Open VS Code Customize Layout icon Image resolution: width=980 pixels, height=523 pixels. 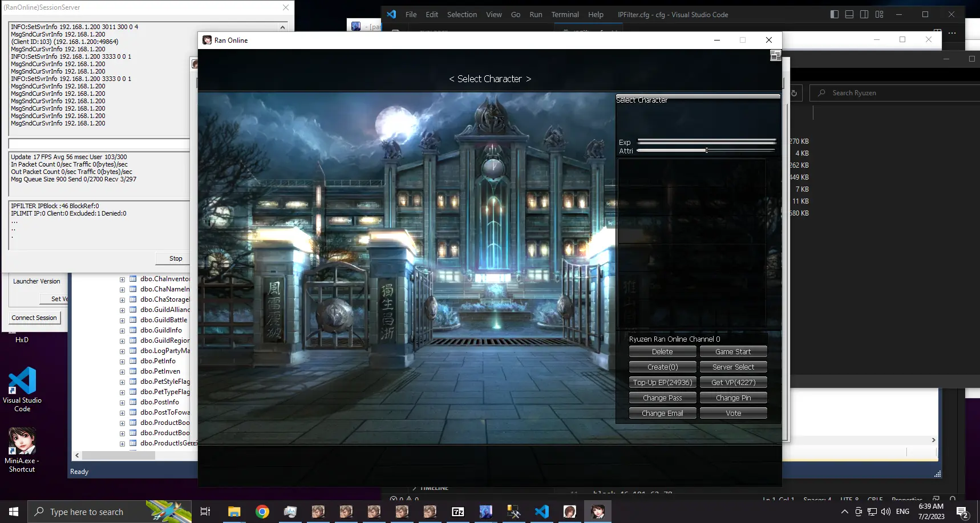click(879, 14)
